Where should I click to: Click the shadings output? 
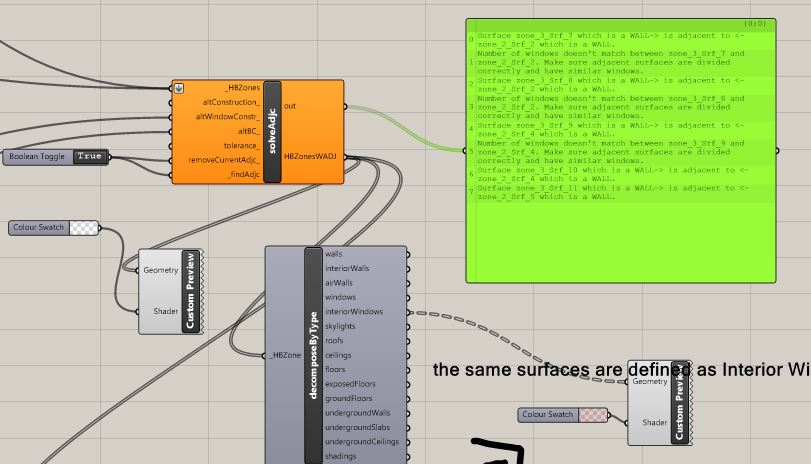click(x=340, y=457)
